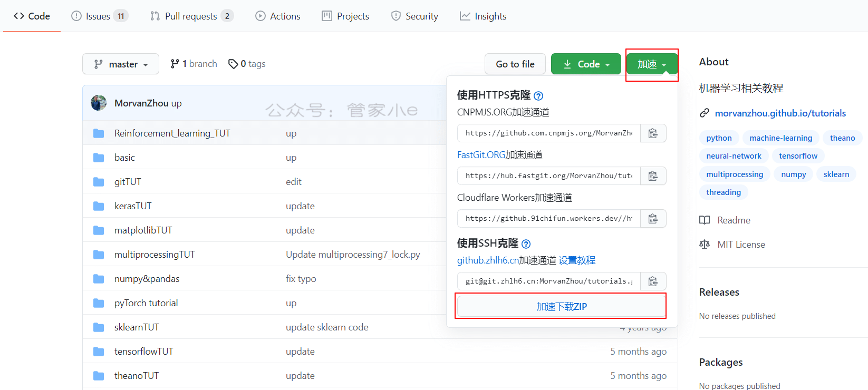Click MorvanZhou's avatar image
Image resolution: width=868 pixels, height=390 pixels.
coord(99,103)
